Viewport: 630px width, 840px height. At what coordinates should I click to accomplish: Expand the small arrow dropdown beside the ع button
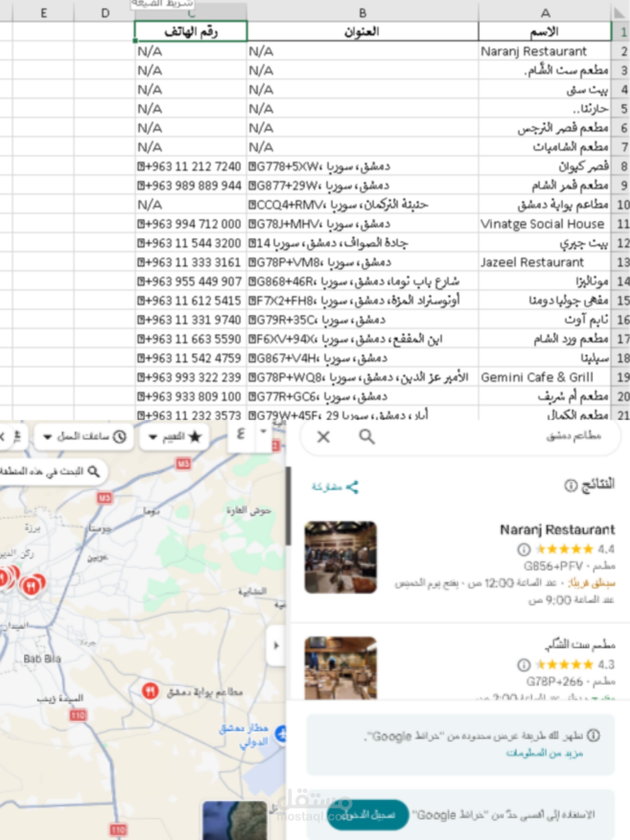[264, 431]
